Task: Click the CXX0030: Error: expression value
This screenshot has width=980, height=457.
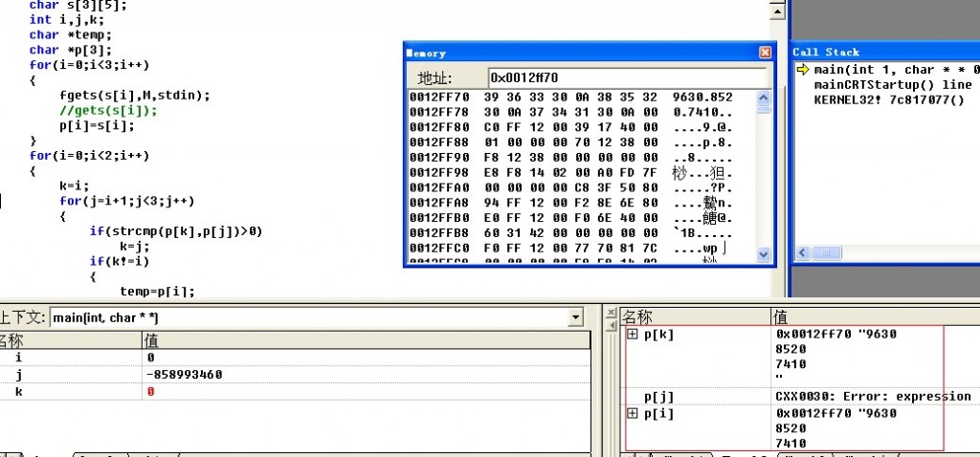Action: (873, 397)
